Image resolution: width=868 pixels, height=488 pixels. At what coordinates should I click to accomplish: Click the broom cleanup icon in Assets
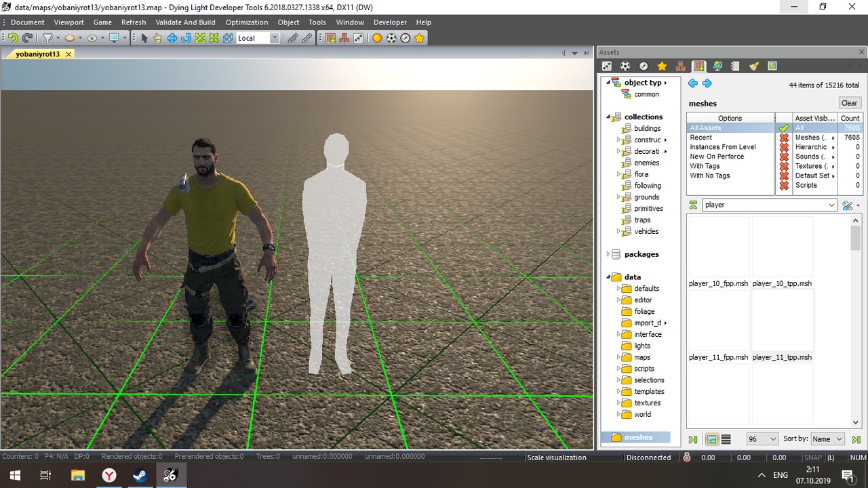tap(753, 66)
